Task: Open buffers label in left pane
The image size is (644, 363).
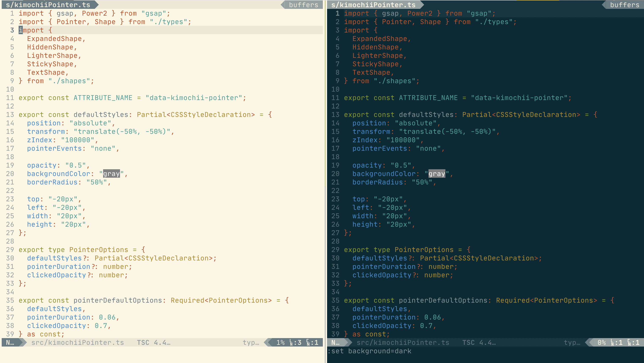Action: [x=303, y=5]
